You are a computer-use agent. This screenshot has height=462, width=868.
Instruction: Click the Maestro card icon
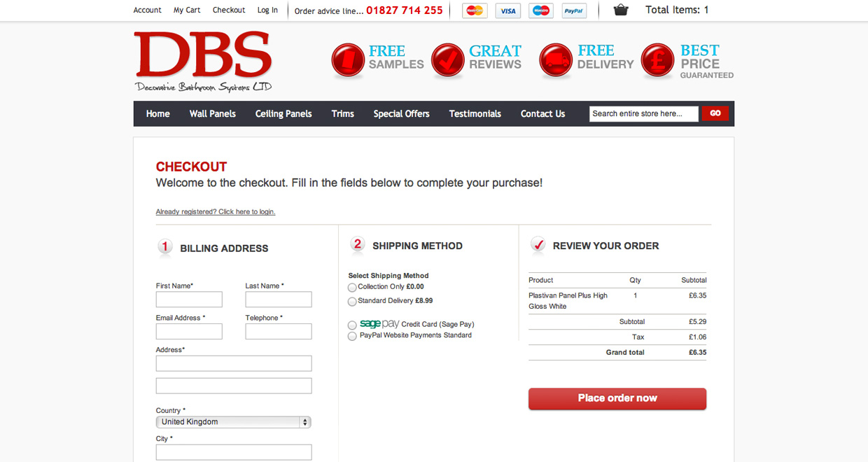pyautogui.click(x=540, y=10)
